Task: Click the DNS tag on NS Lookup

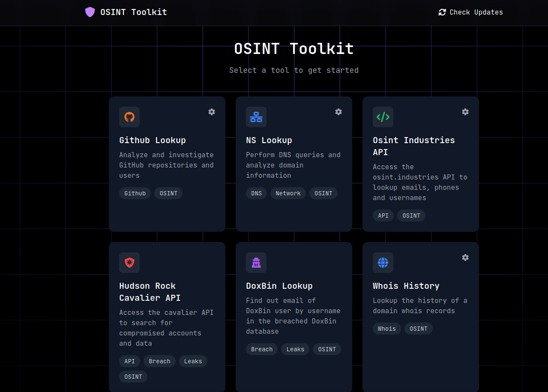Action: tap(256, 193)
